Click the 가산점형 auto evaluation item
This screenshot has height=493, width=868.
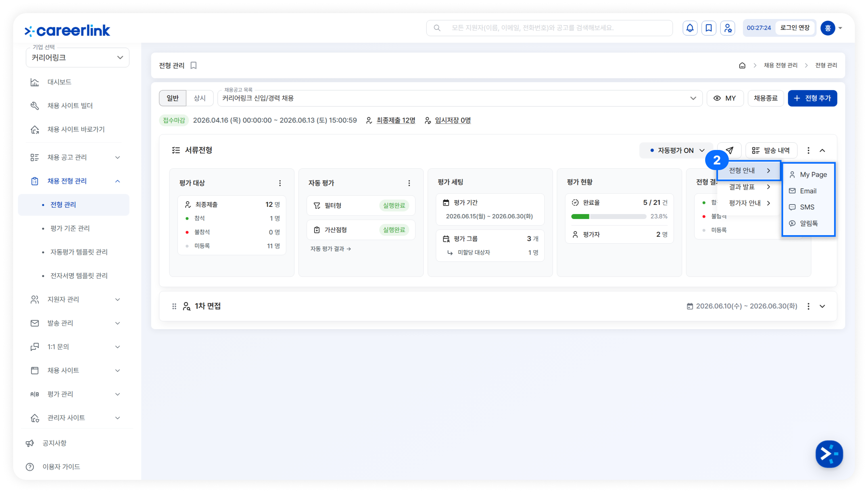pos(361,230)
